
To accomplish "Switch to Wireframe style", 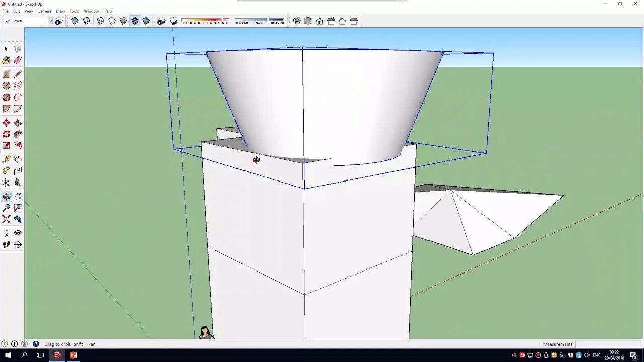I will tap(101, 21).
